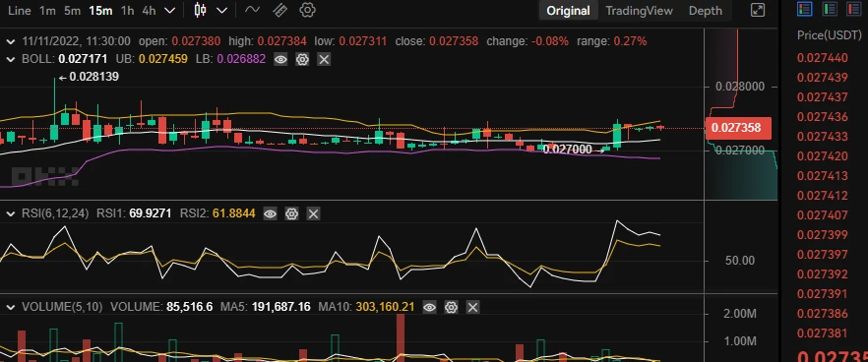
Task: Toggle RSI indicator visibility eye
Action: click(x=270, y=213)
